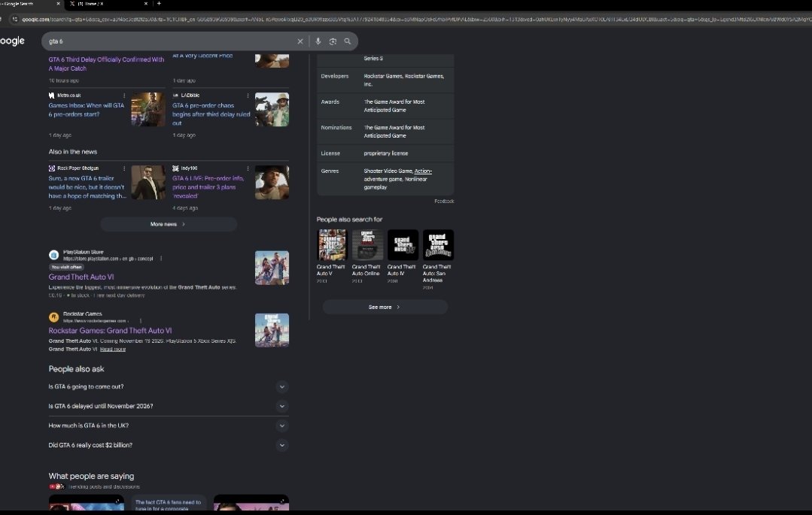812x515 pixels.
Task: Open more options for Indy100 article
Action: pyautogui.click(x=248, y=168)
